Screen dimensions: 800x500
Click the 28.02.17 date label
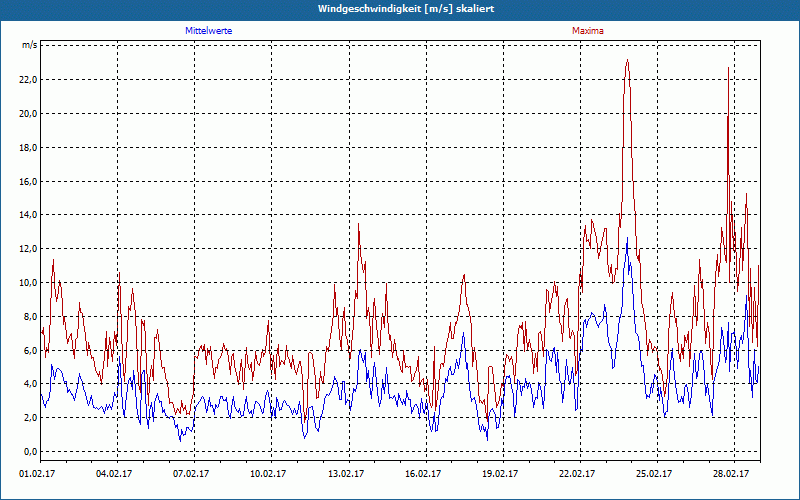[731, 474]
